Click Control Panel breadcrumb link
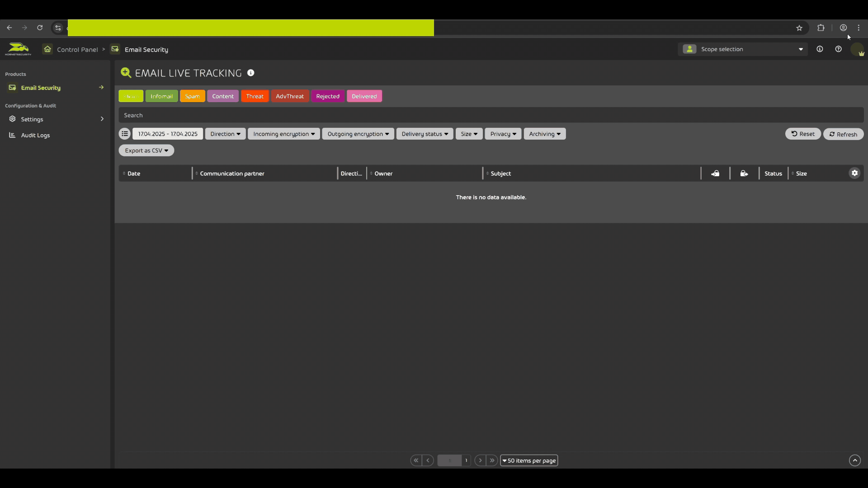868x488 pixels. point(77,49)
